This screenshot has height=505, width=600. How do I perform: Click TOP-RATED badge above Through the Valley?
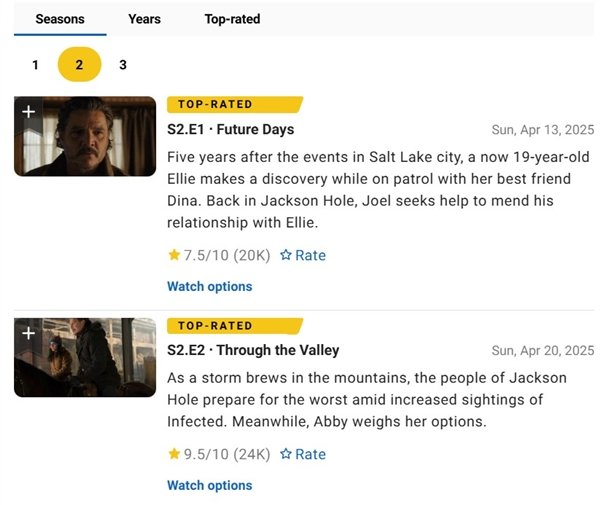pyautogui.click(x=232, y=326)
